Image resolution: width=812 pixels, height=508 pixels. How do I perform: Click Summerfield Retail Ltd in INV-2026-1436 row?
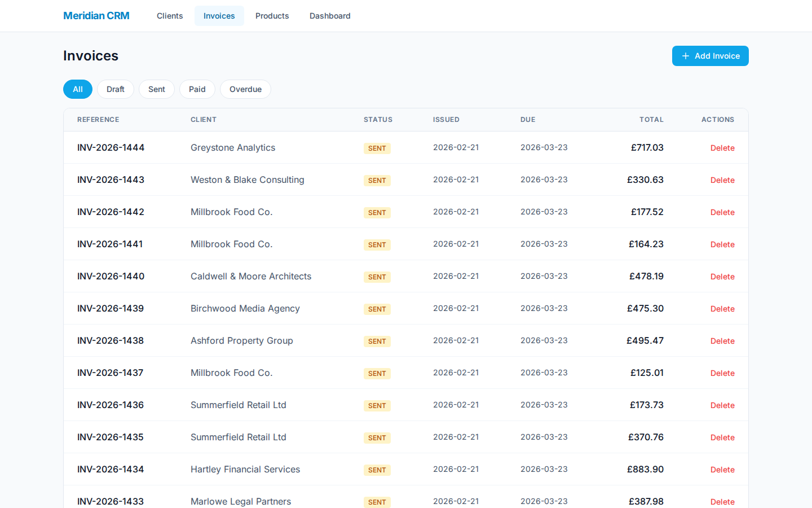point(239,405)
